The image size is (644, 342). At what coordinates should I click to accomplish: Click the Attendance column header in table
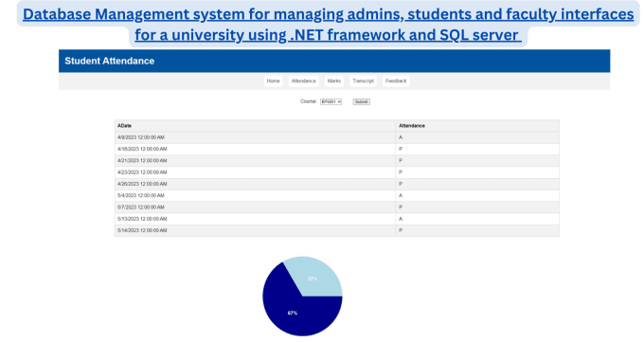coord(412,126)
